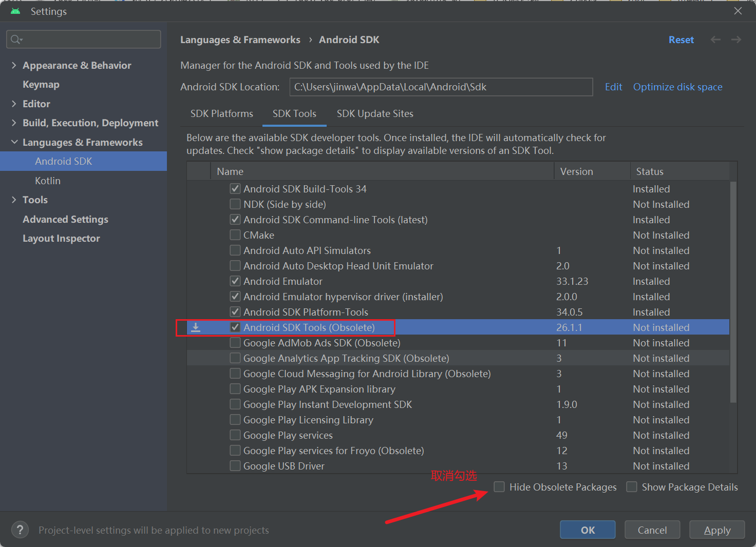Go forward with the right arrow icon
The width and height of the screenshot is (756, 547).
(x=736, y=40)
